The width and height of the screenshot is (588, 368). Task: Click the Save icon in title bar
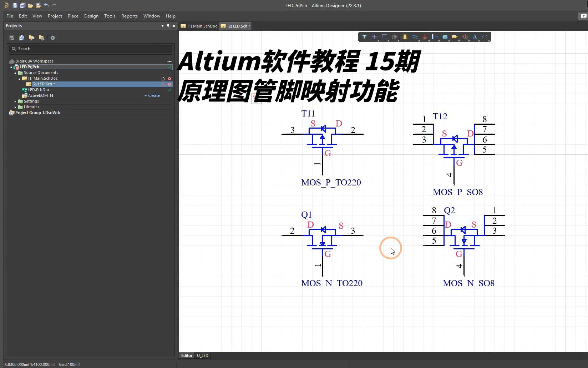coord(15,5)
